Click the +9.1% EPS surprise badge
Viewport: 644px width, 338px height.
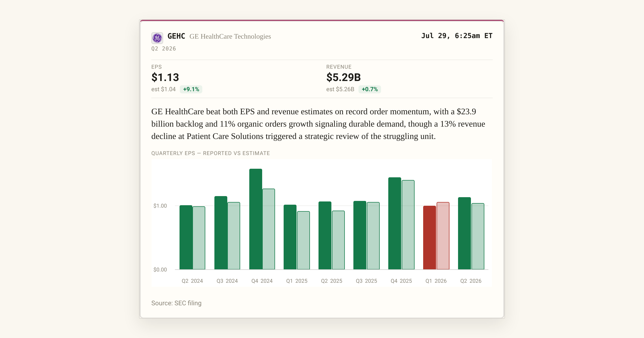pos(191,89)
